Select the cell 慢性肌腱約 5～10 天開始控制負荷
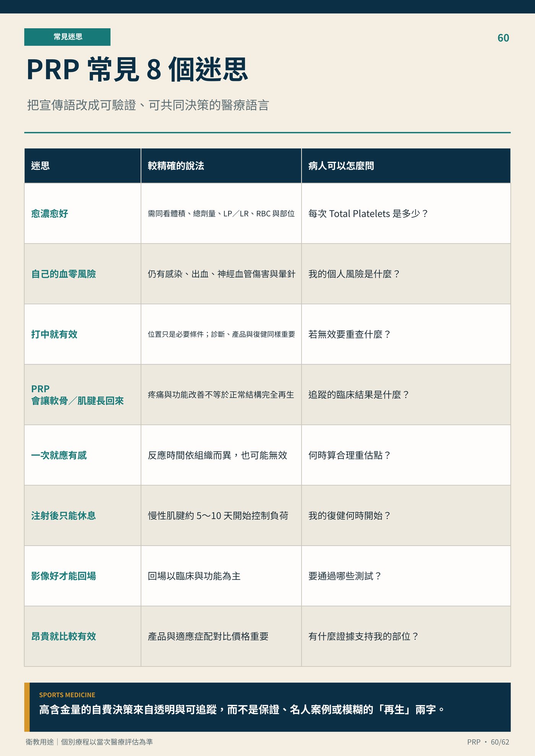This screenshot has width=535, height=756. point(221,515)
